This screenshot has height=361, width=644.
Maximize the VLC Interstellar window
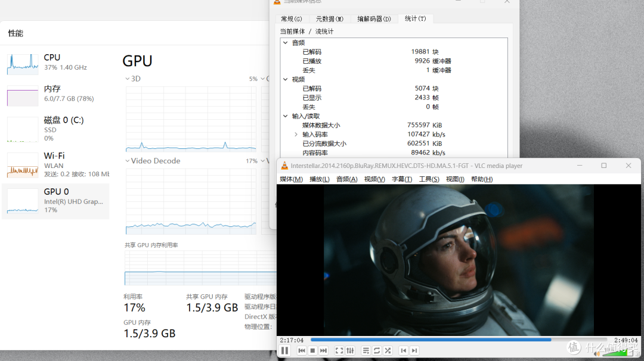point(603,166)
